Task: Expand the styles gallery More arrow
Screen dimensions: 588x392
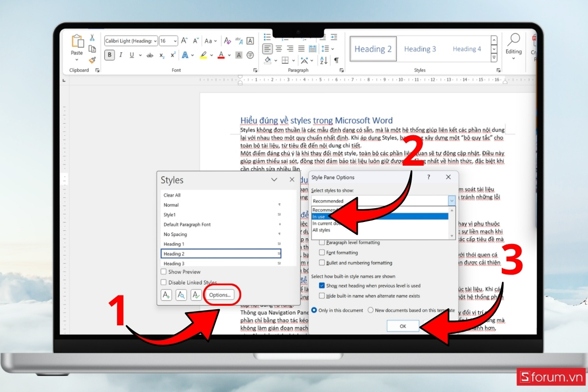Action: pyautogui.click(x=494, y=58)
